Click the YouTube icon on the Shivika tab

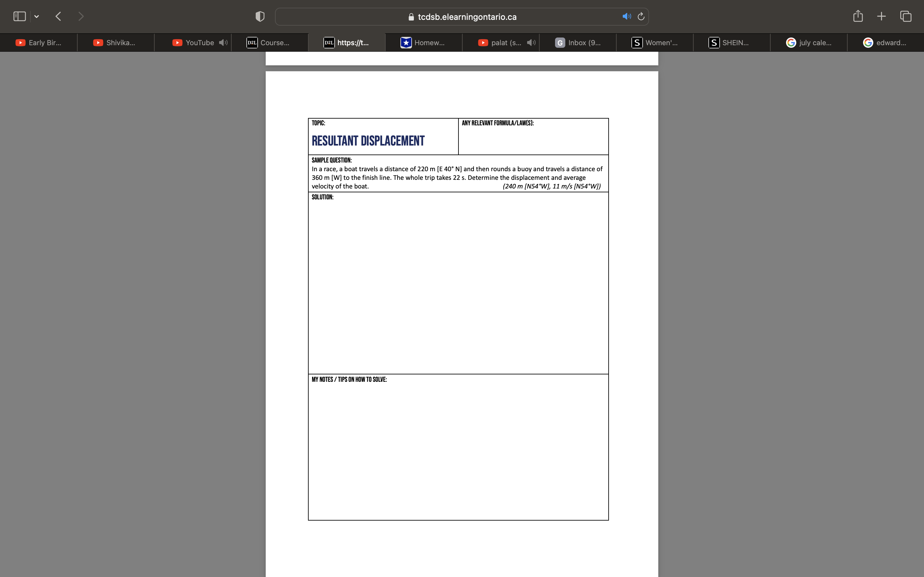pos(98,42)
